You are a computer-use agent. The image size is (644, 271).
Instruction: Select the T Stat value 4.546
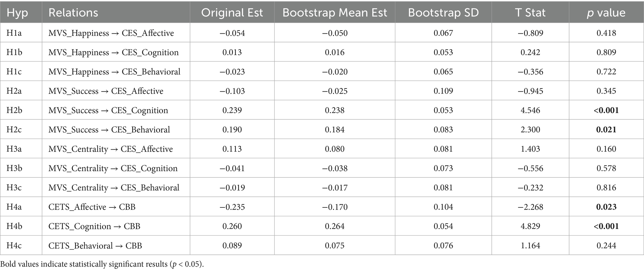tap(530, 110)
